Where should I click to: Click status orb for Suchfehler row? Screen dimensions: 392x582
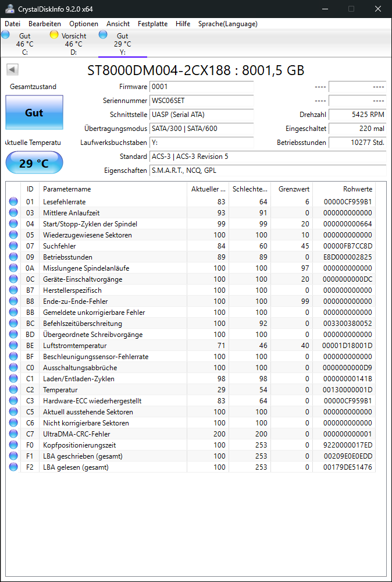click(13, 246)
